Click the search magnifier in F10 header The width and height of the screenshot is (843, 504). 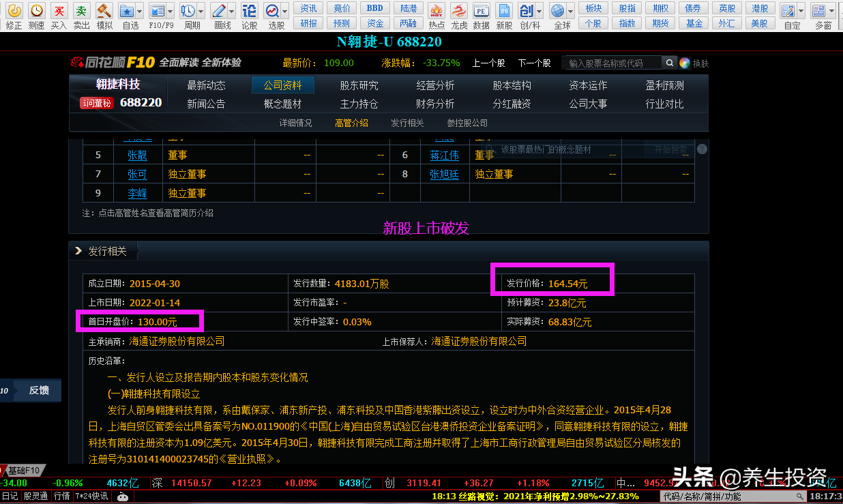[x=670, y=63]
